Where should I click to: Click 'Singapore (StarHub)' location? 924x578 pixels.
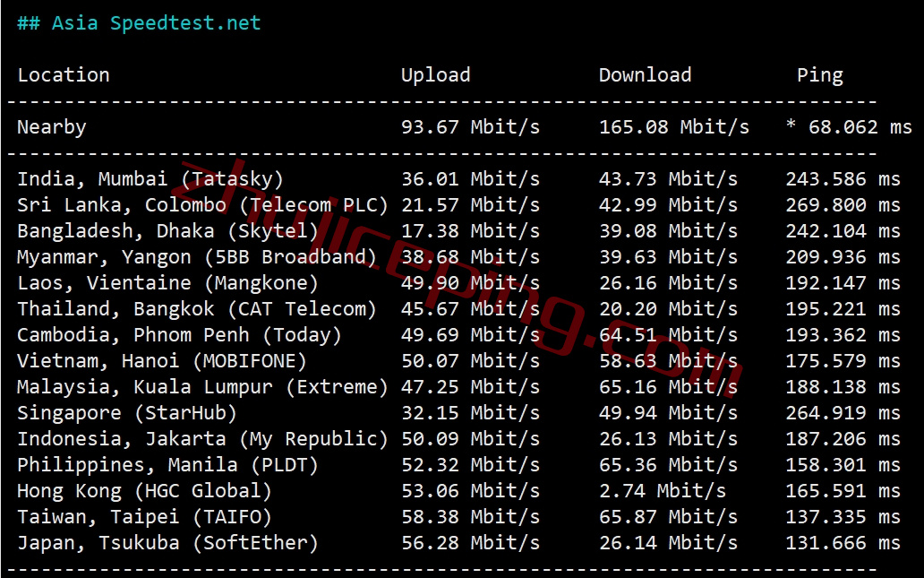click(127, 412)
